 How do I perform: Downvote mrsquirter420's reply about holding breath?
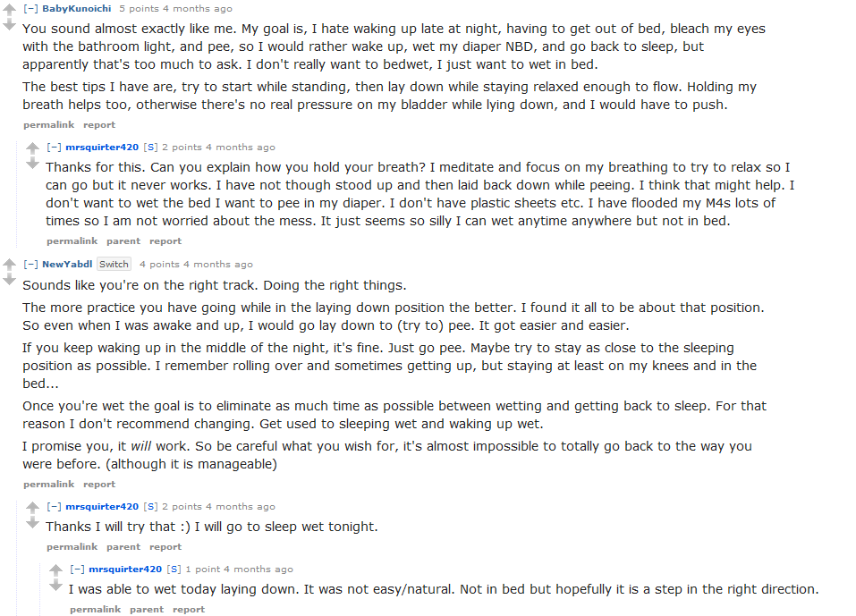point(33,163)
